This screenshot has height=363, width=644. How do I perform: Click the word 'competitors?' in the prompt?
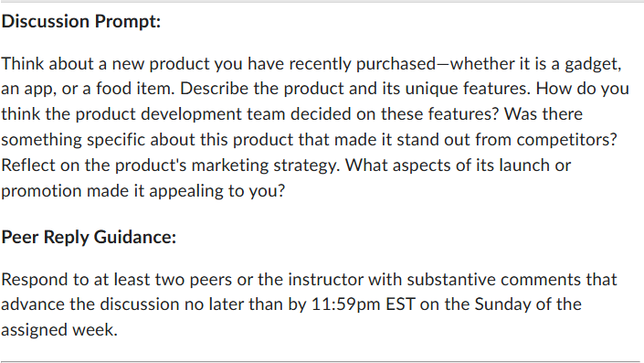point(566,140)
